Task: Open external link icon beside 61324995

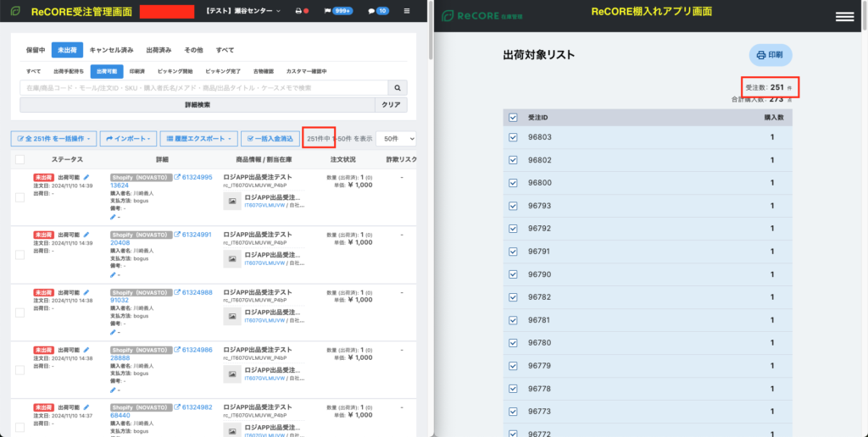Action: click(x=177, y=177)
